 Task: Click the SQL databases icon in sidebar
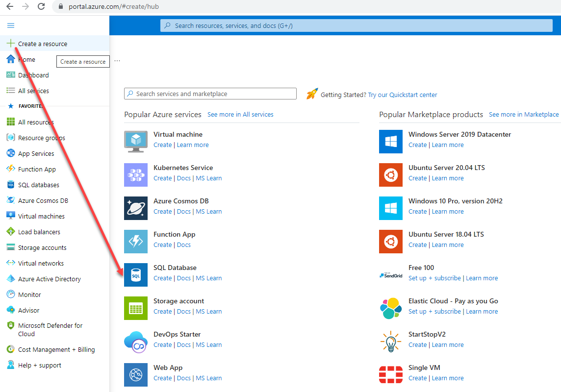click(11, 185)
